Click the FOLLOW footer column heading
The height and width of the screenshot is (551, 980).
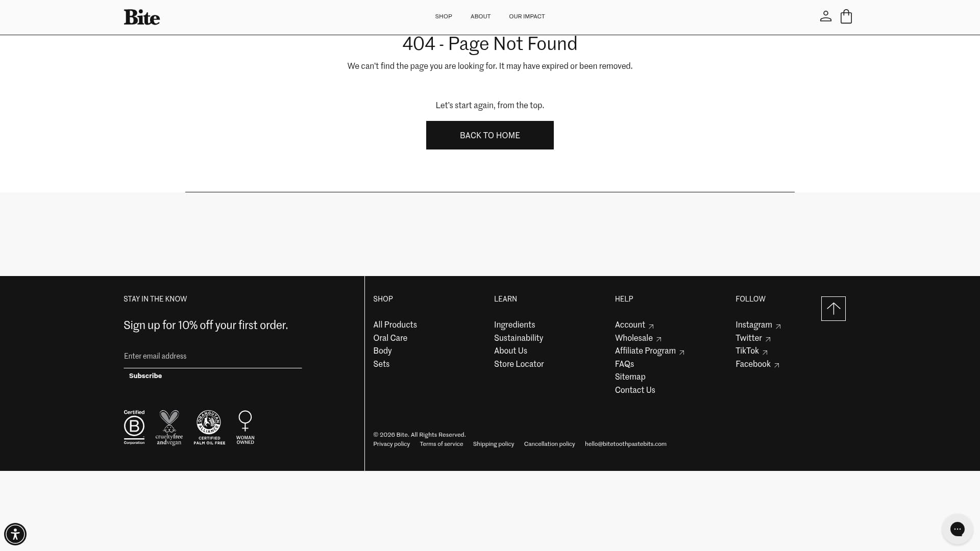click(750, 299)
